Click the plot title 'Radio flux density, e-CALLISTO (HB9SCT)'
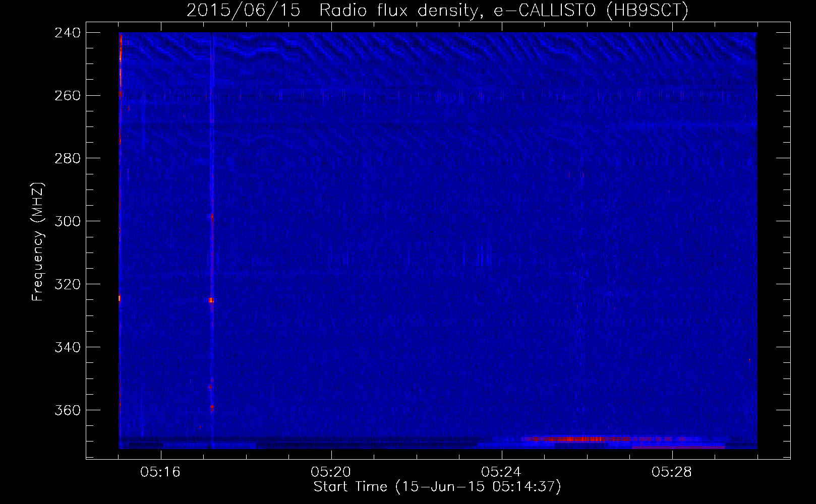Screen dimensions: 816x504 (x=503, y=10)
